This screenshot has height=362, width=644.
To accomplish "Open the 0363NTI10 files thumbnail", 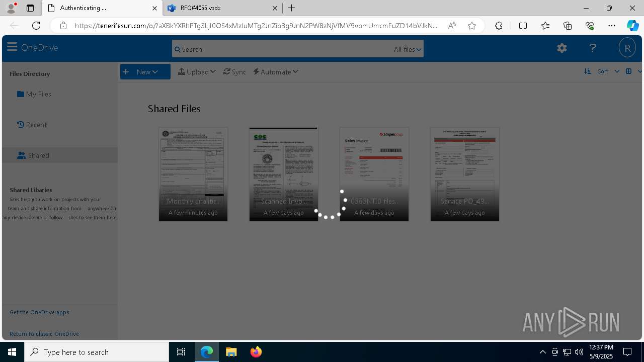I will (374, 174).
